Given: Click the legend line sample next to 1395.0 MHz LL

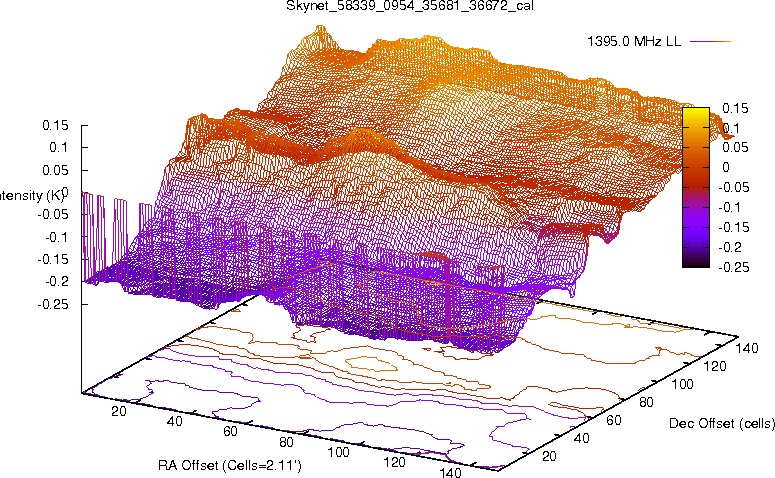Looking at the screenshot, I should (x=710, y=42).
